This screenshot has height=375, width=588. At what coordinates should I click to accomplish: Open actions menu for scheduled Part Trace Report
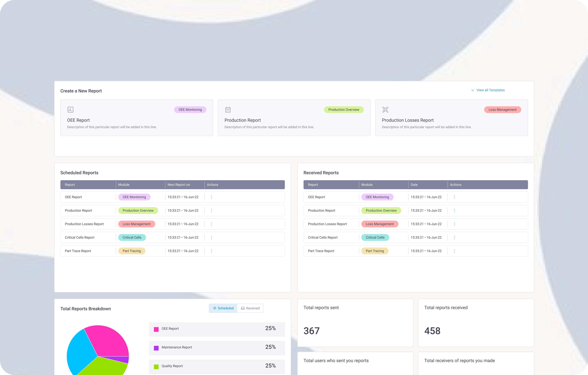click(x=211, y=251)
